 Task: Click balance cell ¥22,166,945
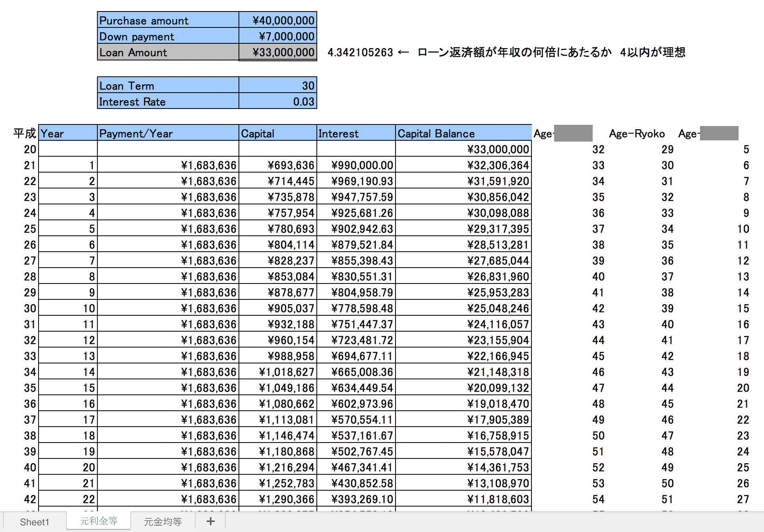click(x=463, y=356)
